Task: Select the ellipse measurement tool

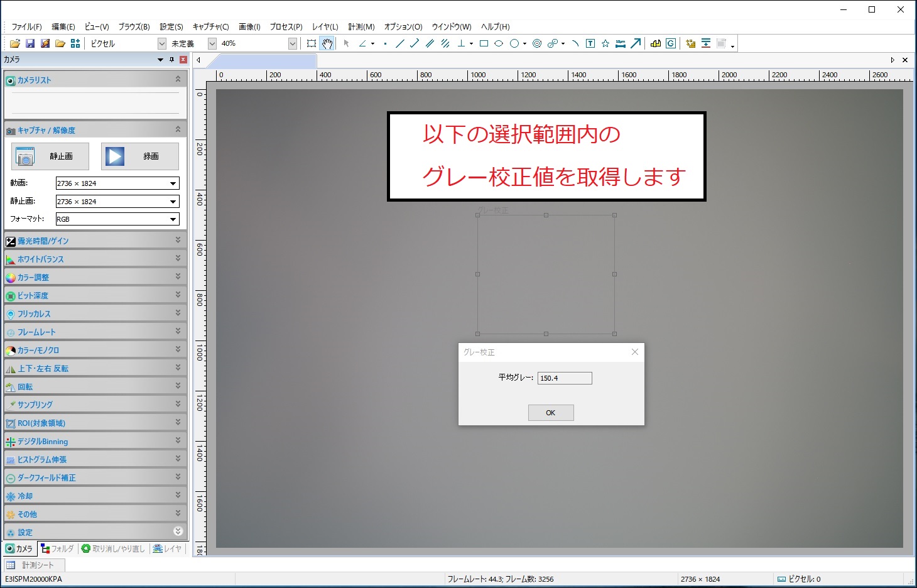Action: point(499,43)
